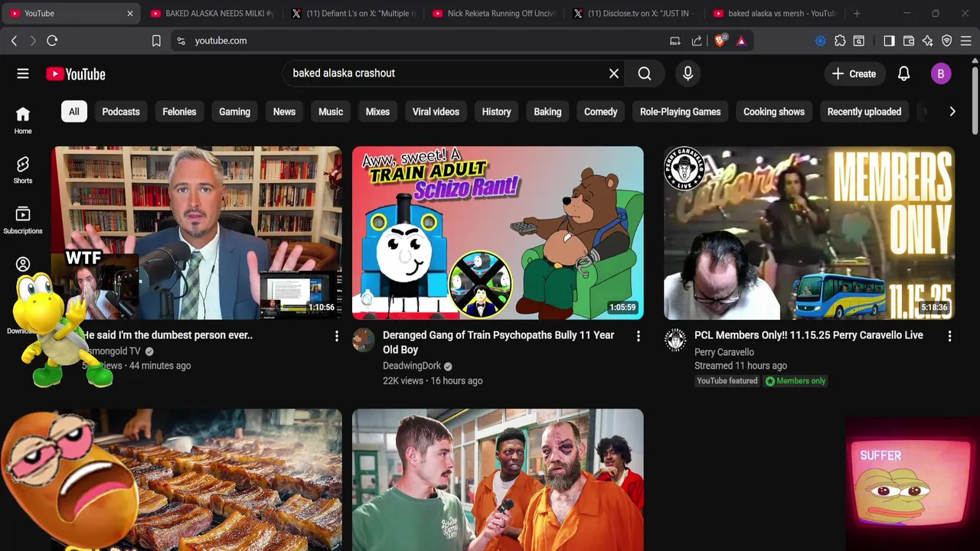Open the Brave VPN shield icon

tap(947, 41)
